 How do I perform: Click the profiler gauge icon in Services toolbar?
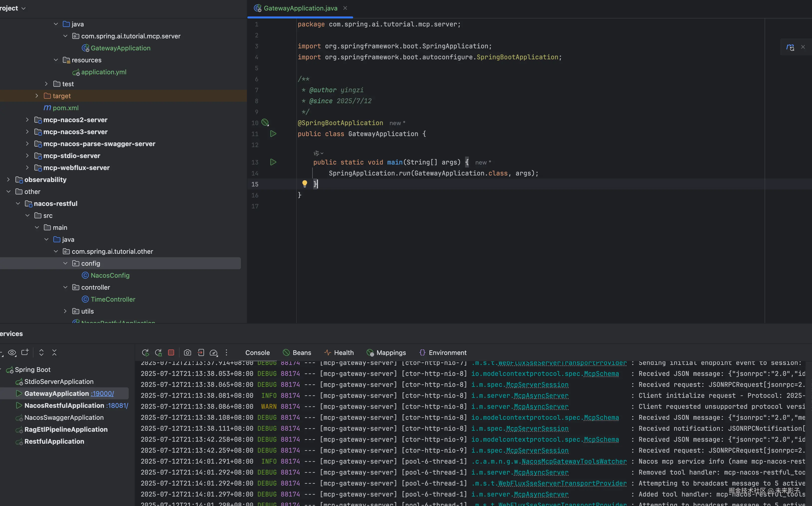click(x=214, y=352)
